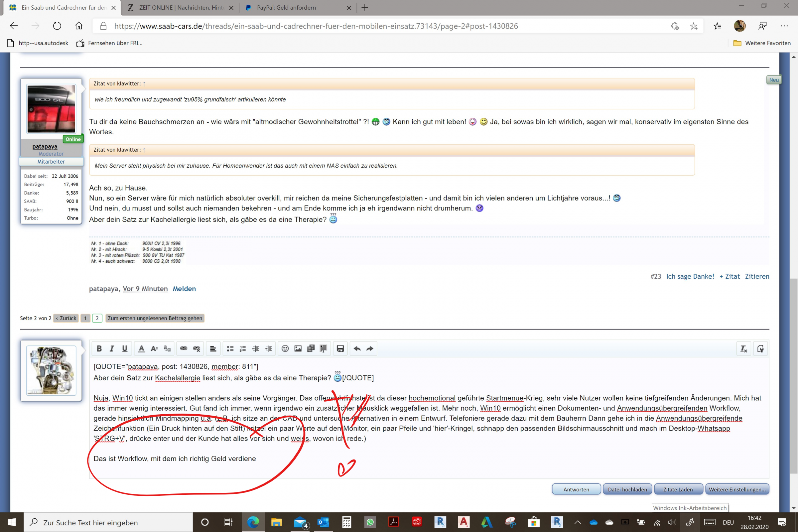Switch to BB code editor mode
This screenshot has width=798, height=532.
760,348
